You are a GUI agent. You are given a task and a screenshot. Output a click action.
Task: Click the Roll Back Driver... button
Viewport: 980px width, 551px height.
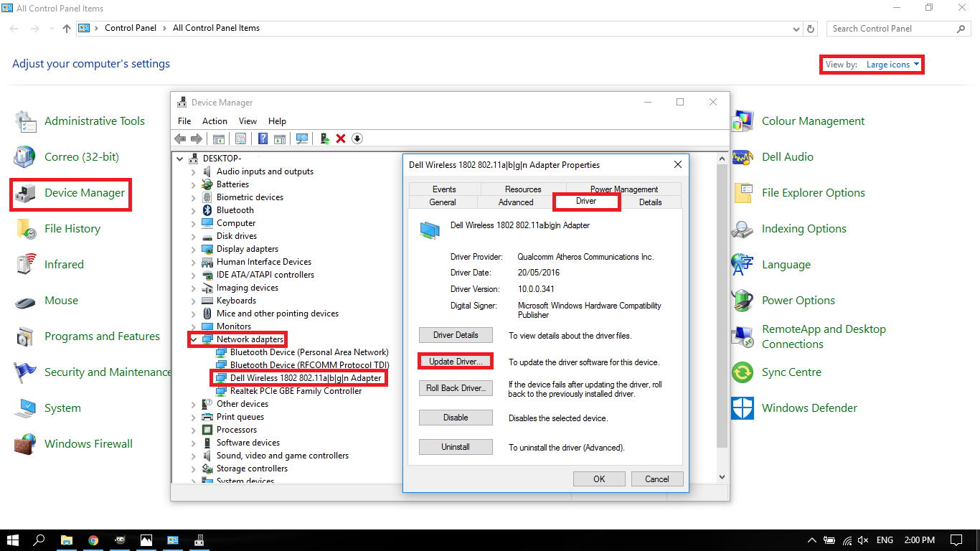tap(456, 388)
